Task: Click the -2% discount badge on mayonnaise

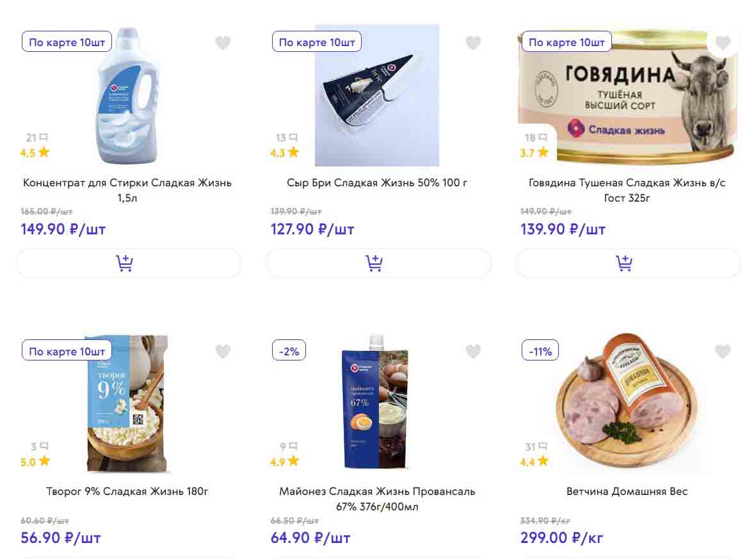Action: [x=289, y=351]
